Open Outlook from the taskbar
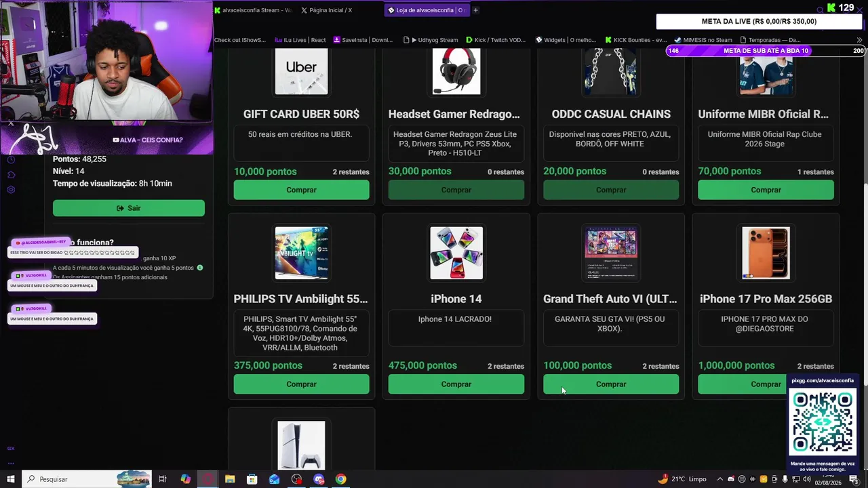This screenshot has width=868, height=488. point(274,479)
